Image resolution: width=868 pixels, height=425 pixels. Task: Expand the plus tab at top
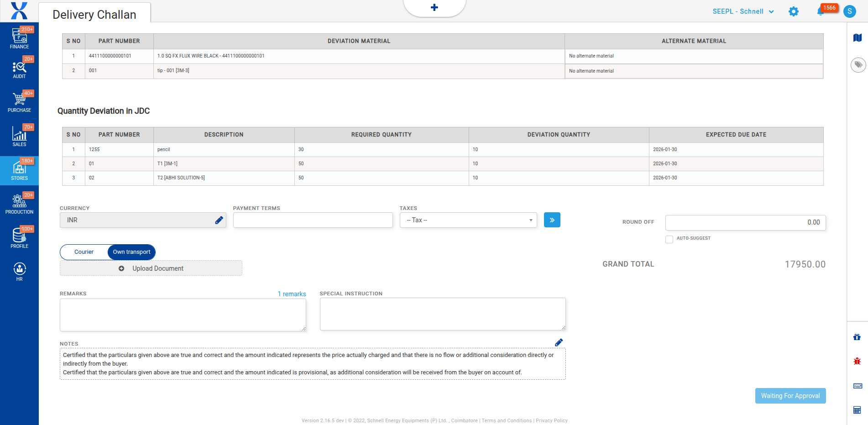(434, 8)
